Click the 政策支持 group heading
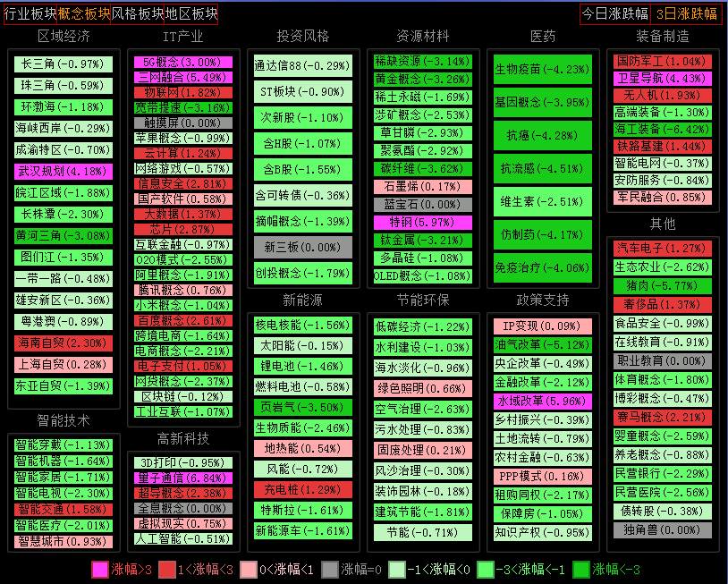This screenshot has width=728, height=584. [543, 300]
